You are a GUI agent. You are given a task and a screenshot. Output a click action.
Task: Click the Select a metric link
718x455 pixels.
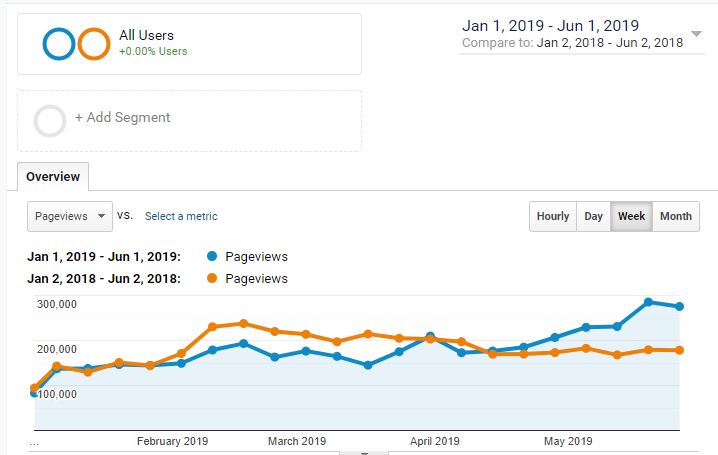click(181, 216)
